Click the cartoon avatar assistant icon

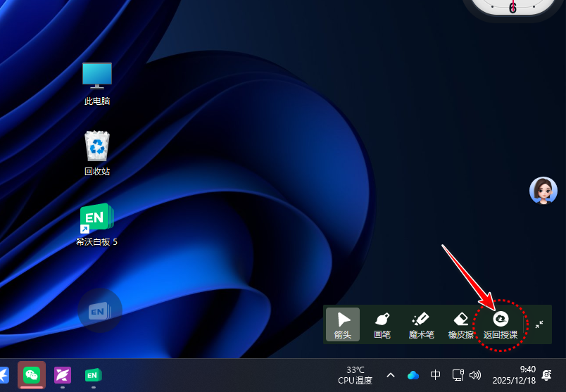point(543,191)
